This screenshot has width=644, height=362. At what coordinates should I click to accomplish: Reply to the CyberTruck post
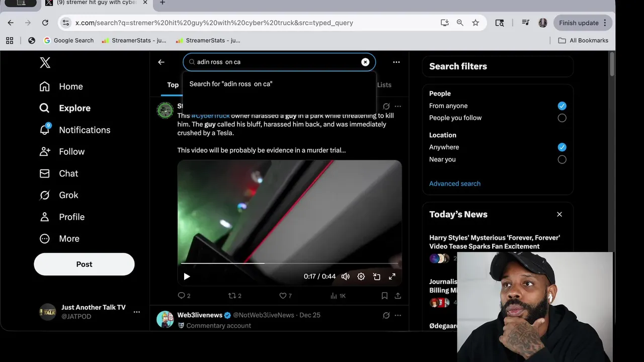(x=184, y=296)
